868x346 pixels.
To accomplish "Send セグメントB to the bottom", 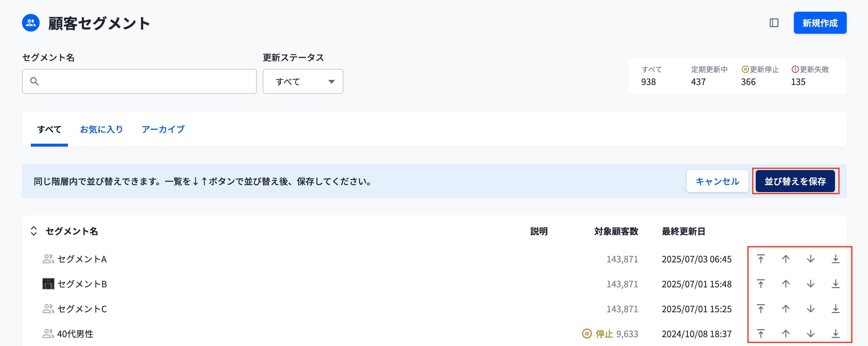I will click(835, 284).
